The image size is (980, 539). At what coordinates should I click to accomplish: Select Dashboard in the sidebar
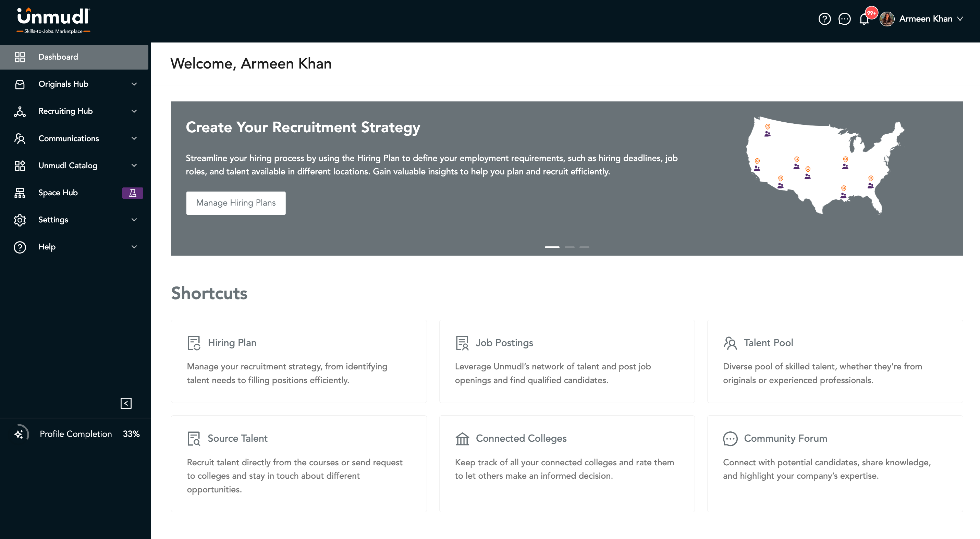pyautogui.click(x=74, y=57)
